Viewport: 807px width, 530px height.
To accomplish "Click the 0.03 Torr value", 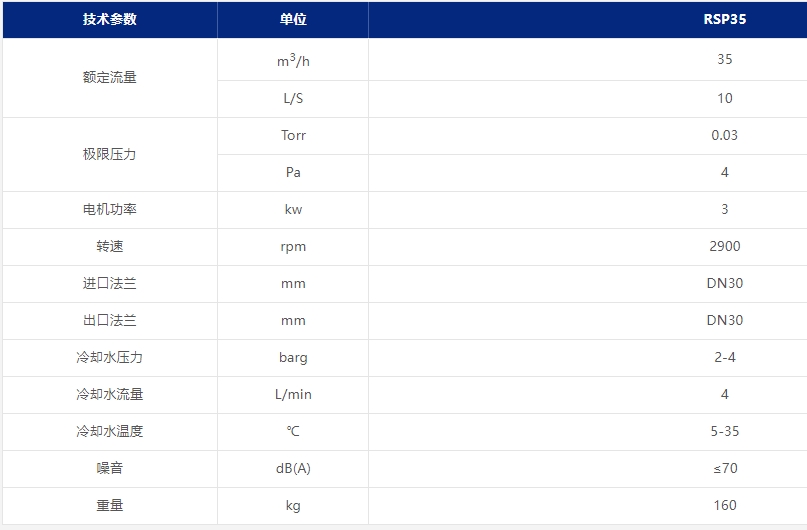I will pos(725,135).
